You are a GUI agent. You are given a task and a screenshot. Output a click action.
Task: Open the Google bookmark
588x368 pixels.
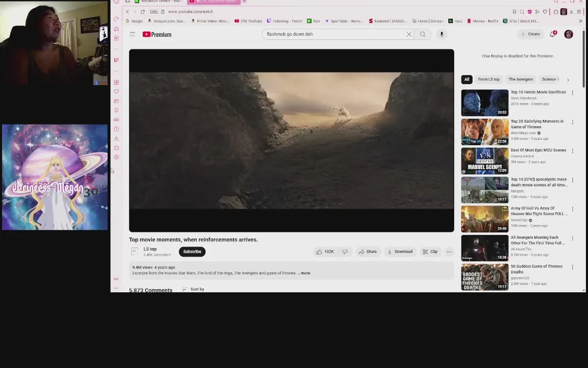pyautogui.click(x=134, y=21)
